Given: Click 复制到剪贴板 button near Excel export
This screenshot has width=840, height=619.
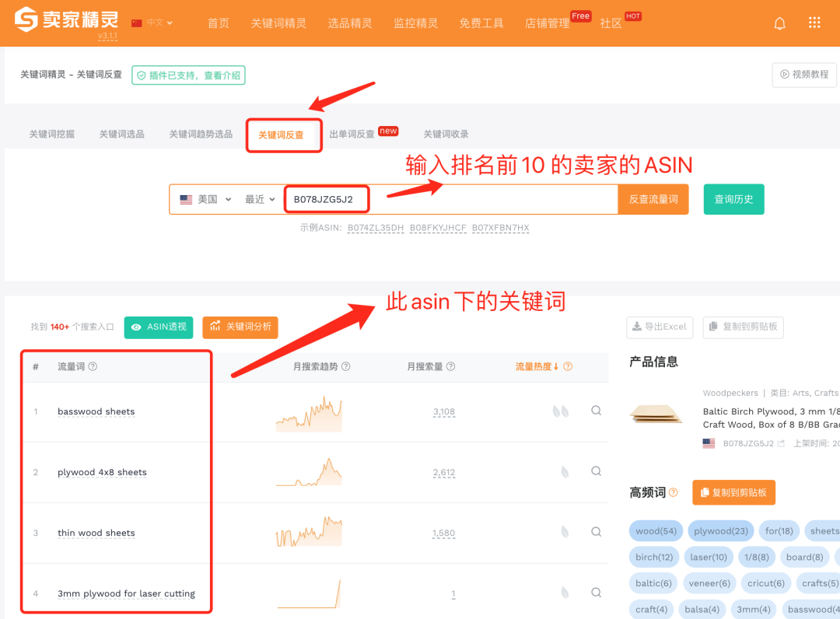Looking at the screenshot, I should [743, 327].
